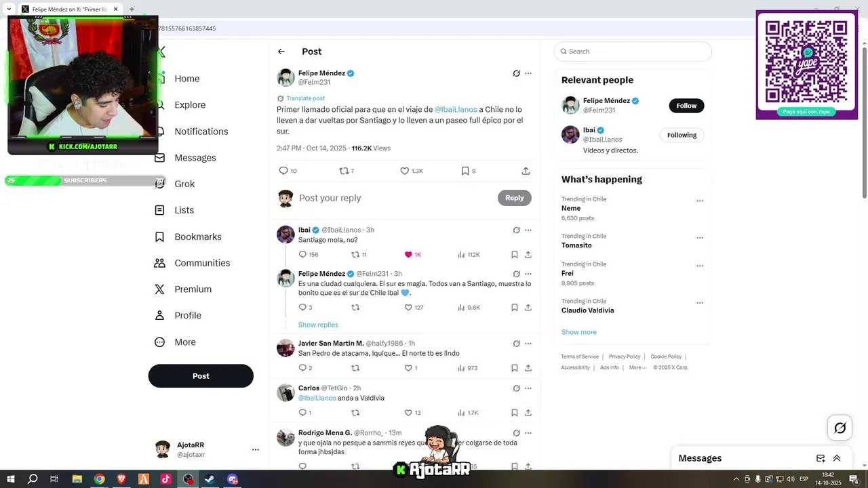The image size is (868, 488).
Task: Open @IbaiLlanos mention in main post
Action: [456, 109]
